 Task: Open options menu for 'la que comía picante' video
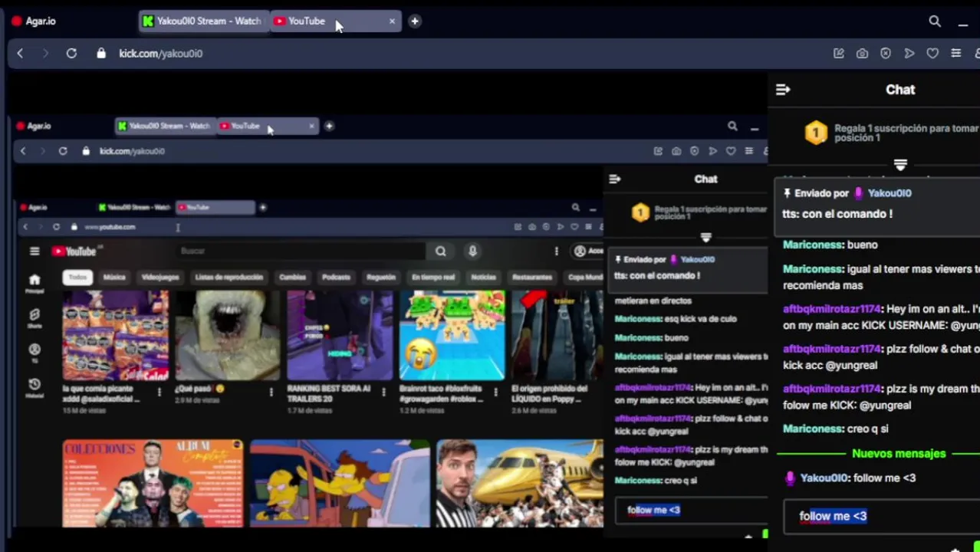point(159,393)
